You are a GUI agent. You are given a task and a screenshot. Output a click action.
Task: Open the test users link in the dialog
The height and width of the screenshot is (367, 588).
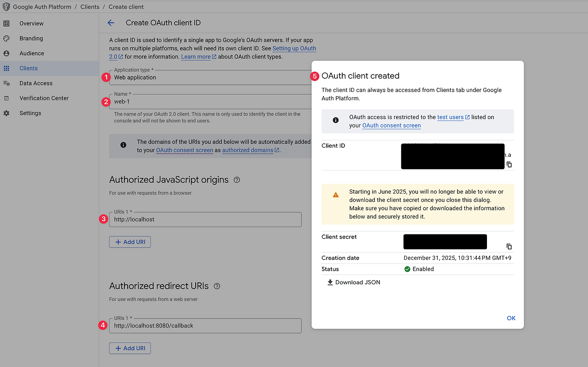click(450, 117)
